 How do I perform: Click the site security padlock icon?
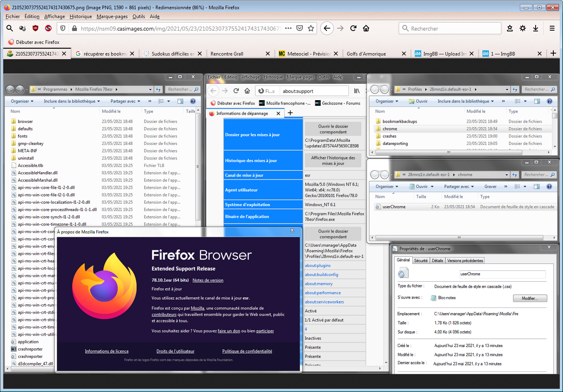pyautogui.click(x=74, y=28)
